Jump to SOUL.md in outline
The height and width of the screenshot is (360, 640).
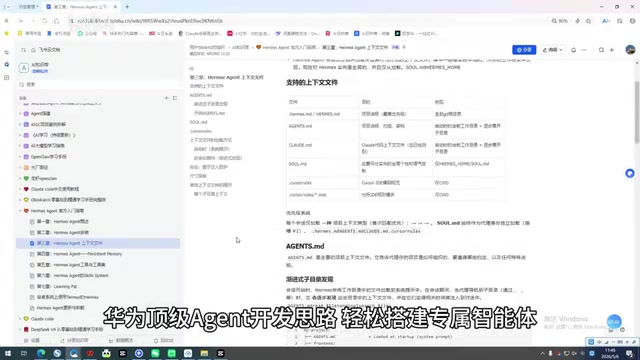[198, 122]
